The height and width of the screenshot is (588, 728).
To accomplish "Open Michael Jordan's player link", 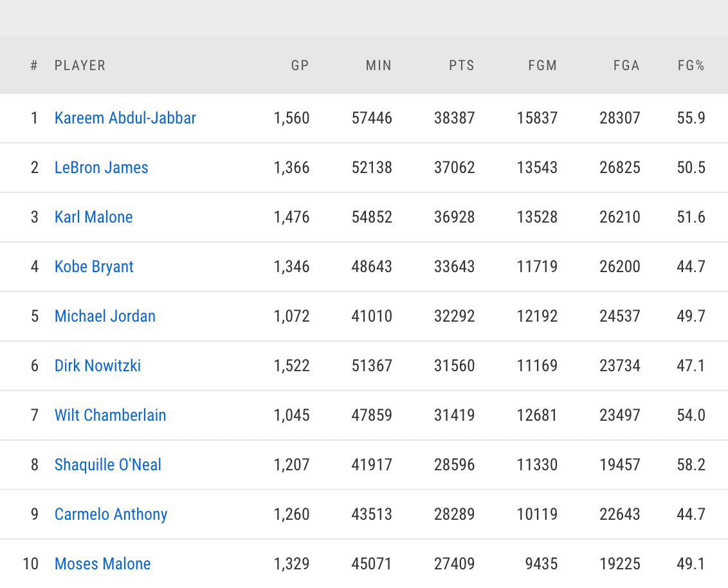I will click(105, 317).
